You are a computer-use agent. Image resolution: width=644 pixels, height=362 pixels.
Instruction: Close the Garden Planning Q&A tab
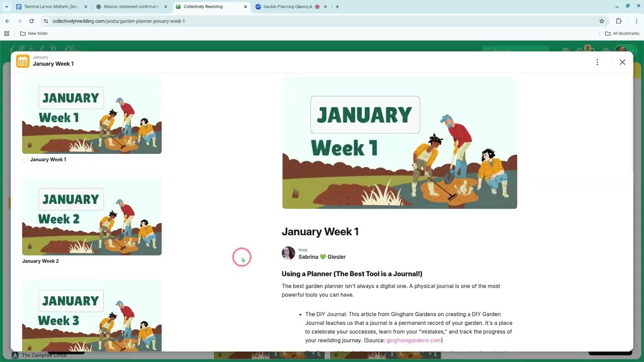pos(325,7)
